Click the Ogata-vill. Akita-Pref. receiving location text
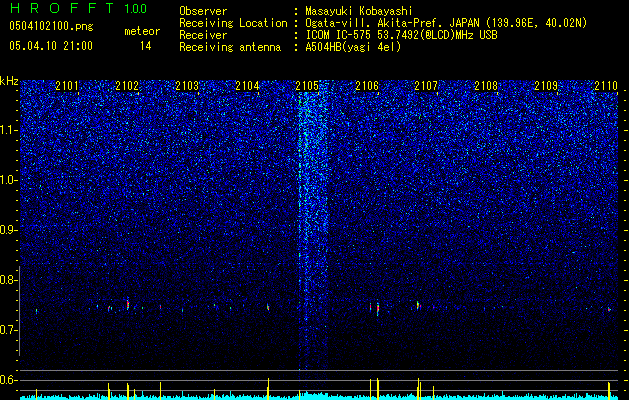This screenshot has width=629, height=400. coord(446,23)
